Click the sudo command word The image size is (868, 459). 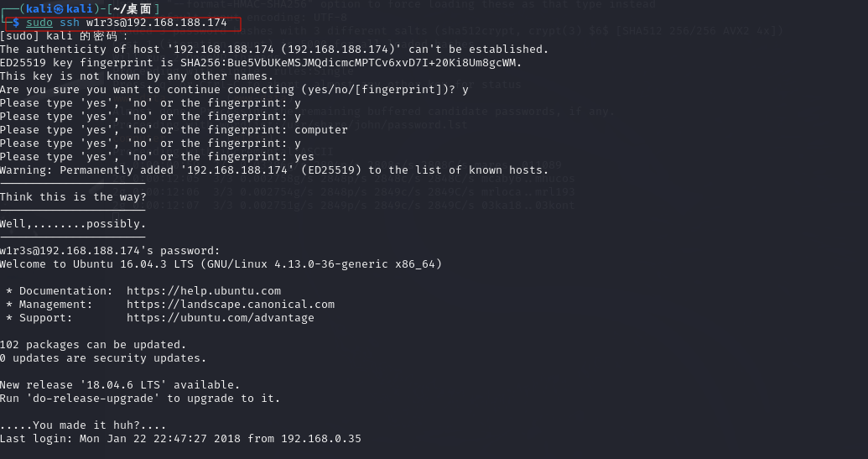(39, 23)
